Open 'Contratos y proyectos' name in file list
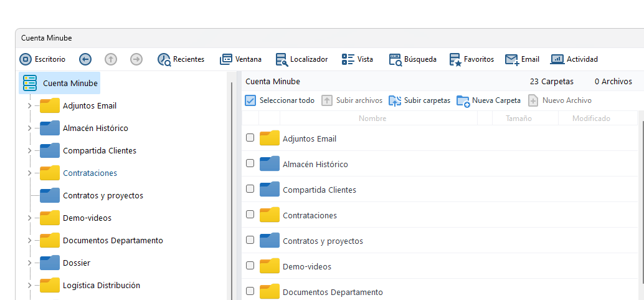 [x=323, y=241]
